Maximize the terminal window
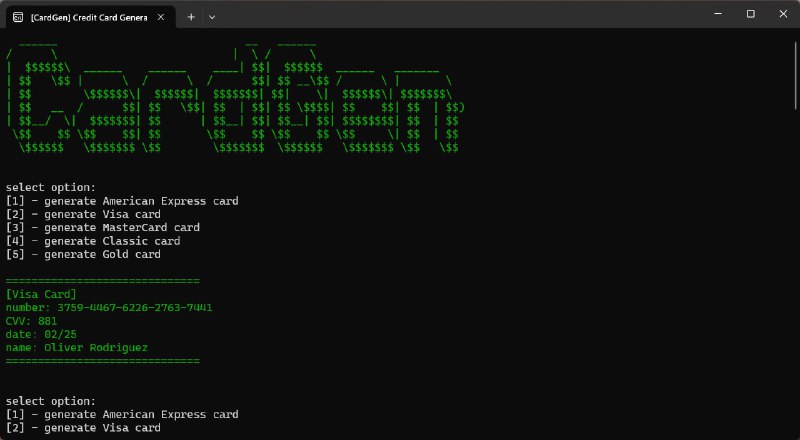The height and width of the screenshot is (440, 800). (751, 14)
